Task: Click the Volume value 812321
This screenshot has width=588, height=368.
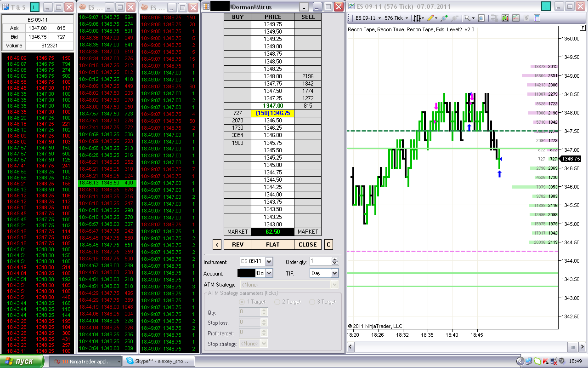Action: pos(50,46)
